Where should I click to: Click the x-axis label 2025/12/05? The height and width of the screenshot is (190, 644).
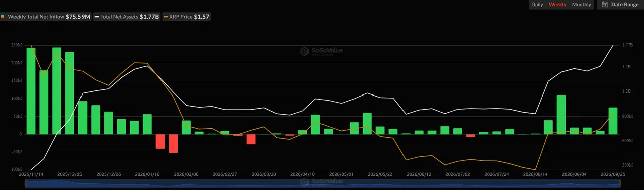[x=69, y=174]
